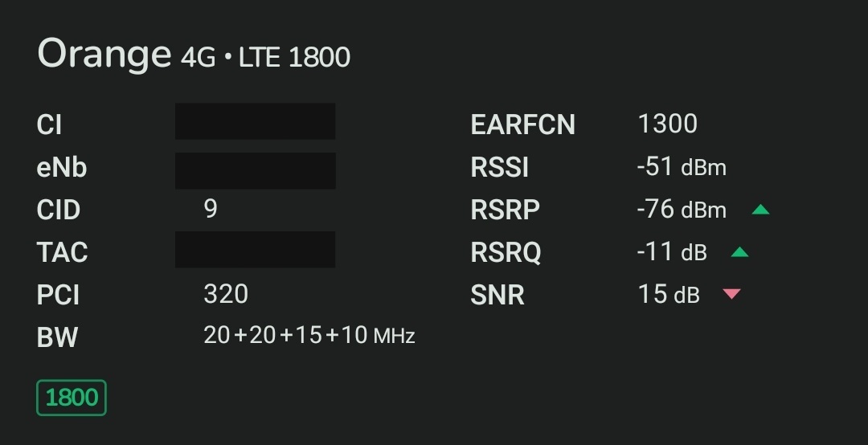Tap the CID value 9

[211, 210]
